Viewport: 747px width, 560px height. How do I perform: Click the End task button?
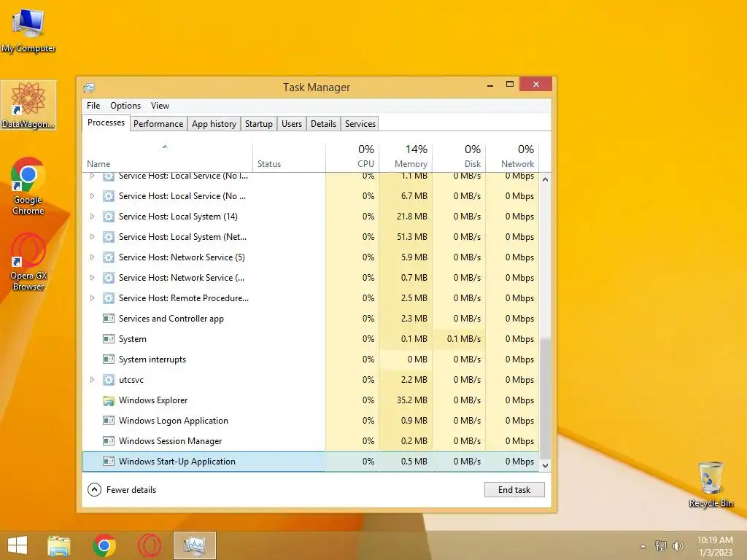click(514, 490)
